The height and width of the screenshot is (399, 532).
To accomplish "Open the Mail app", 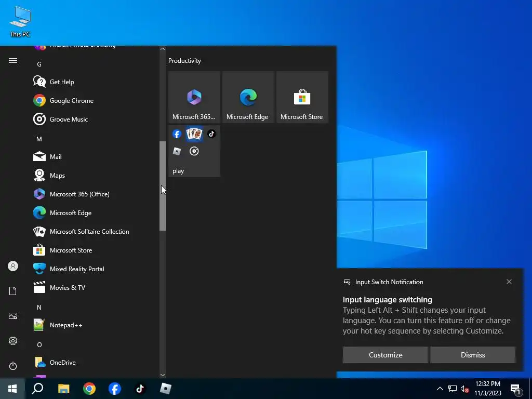I will (x=95, y=156).
